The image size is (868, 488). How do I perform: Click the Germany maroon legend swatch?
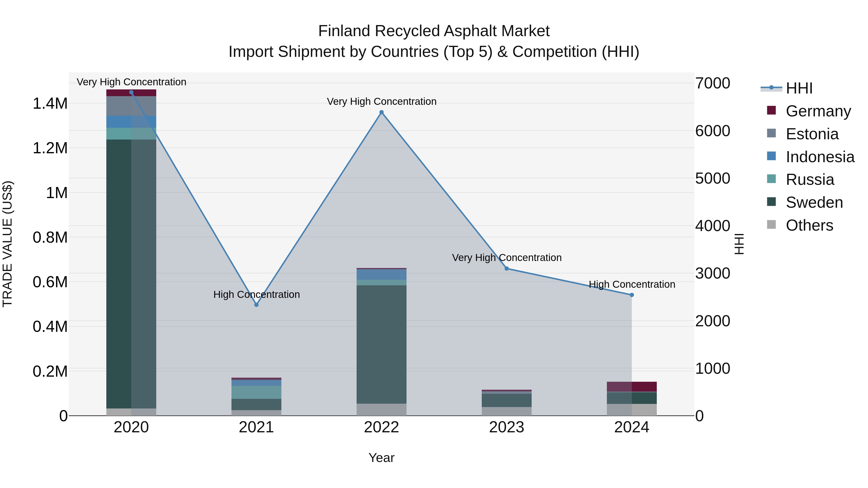pyautogui.click(x=771, y=110)
